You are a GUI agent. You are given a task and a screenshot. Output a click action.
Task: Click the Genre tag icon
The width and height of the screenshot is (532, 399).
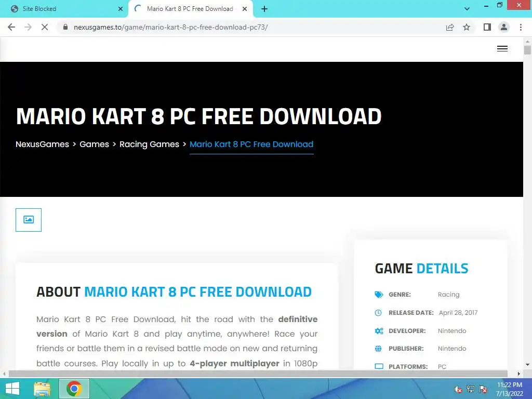pos(379,295)
